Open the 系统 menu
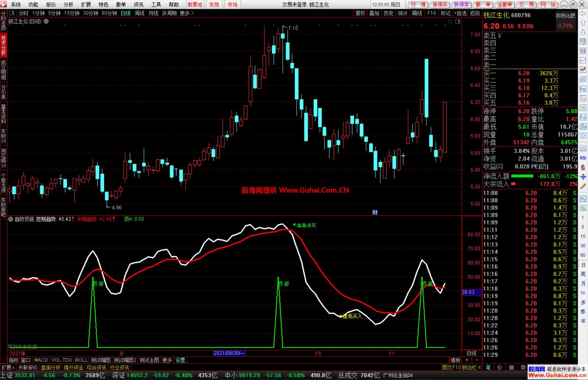The height and width of the screenshot is (380, 588). (x=16, y=5)
